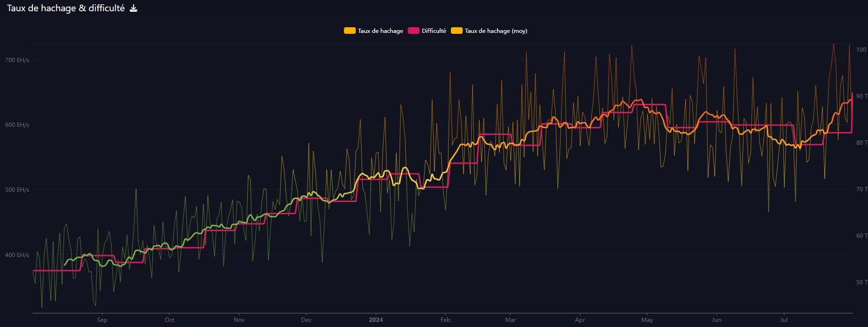Screen dimensions: 868x327
Task: Click the Dec marker on the x-axis
Action: tap(306, 320)
